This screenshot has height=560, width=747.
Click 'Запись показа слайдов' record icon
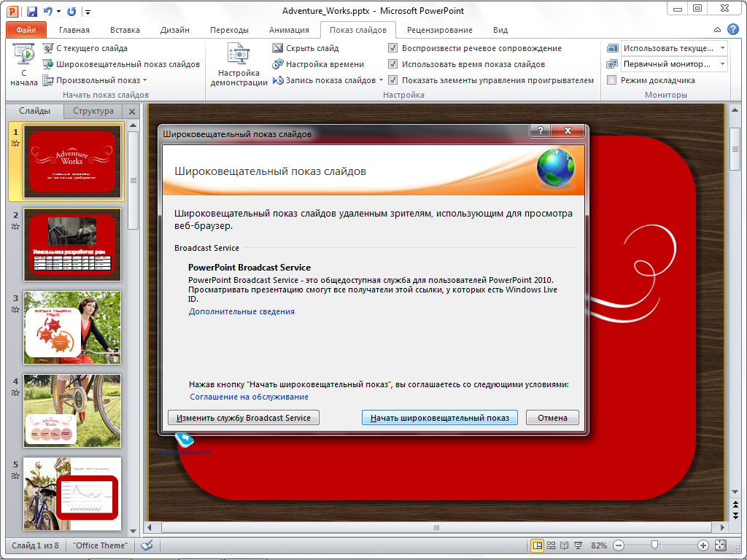tap(278, 80)
